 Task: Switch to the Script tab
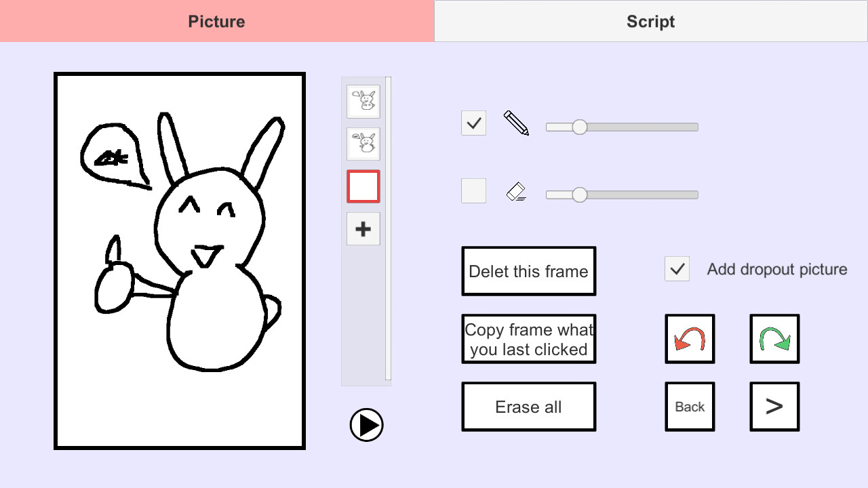point(651,21)
